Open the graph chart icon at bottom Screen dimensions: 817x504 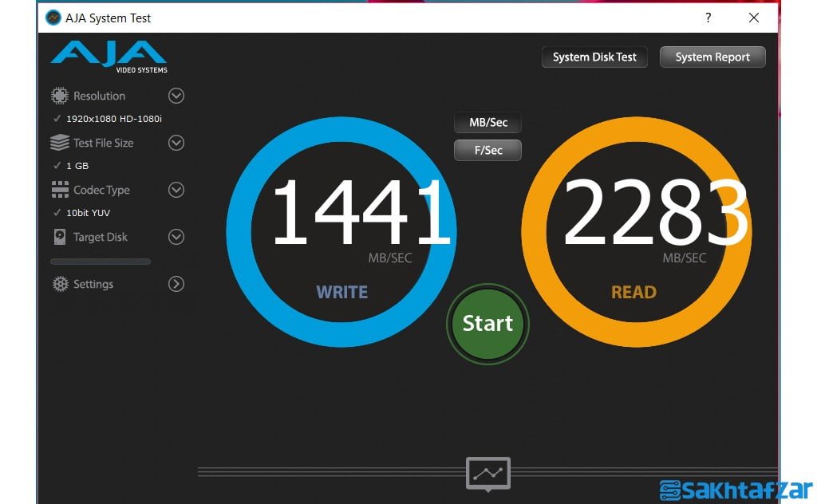coord(487,473)
